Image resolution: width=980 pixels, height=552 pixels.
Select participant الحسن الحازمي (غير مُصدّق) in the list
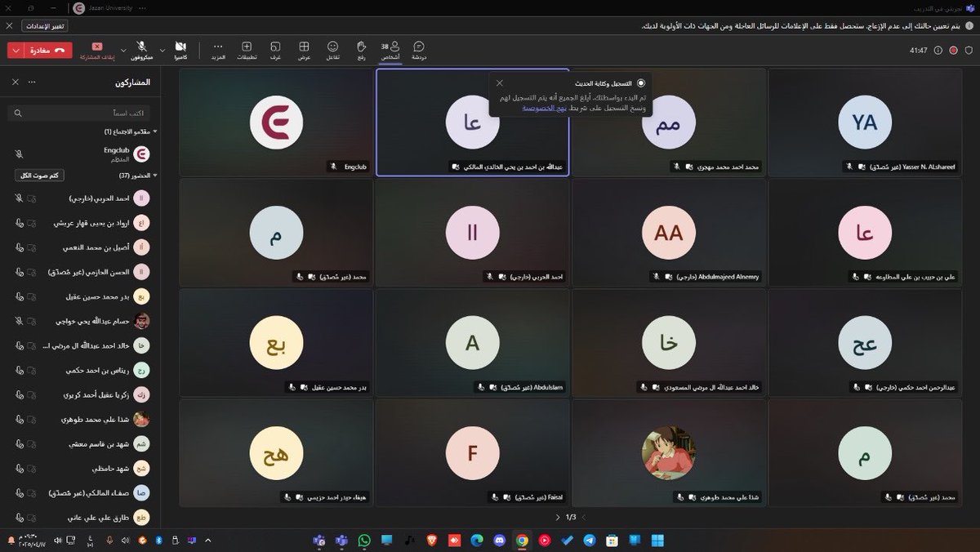[82, 271]
